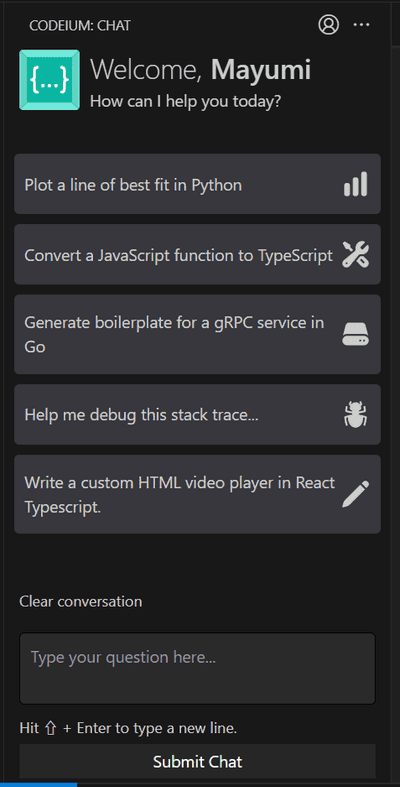400x787 pixels.
Task: Click the bar chart icon
Action: click(x=355, y=184)
